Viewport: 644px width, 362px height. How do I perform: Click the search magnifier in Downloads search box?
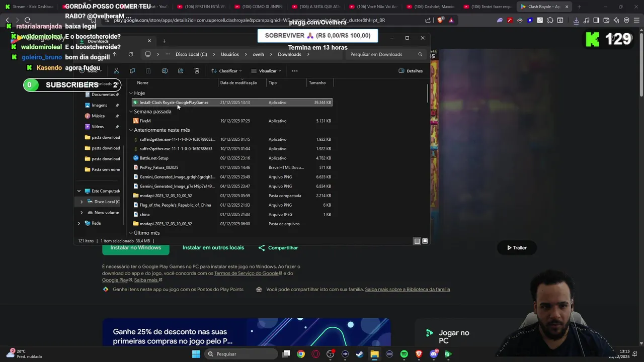[x=420, y=54]
